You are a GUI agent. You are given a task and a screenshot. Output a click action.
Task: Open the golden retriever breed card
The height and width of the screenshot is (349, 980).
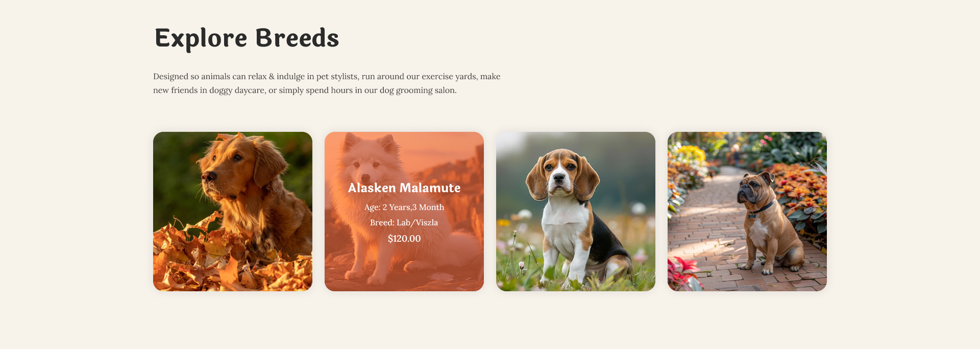click(x=232, y=211)
